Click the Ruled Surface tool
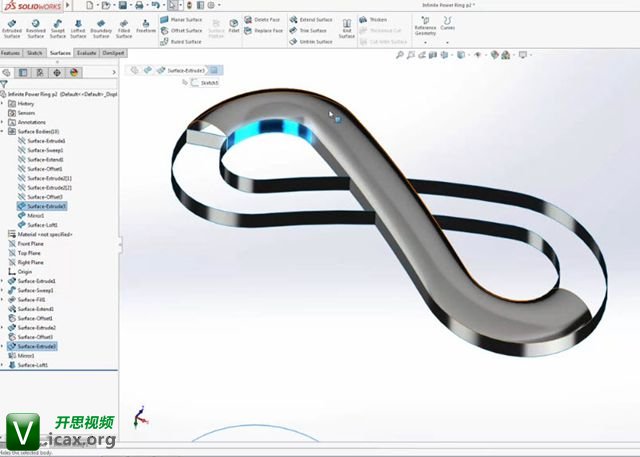Viewport: 640px width, 457px height. click(181, 42)
